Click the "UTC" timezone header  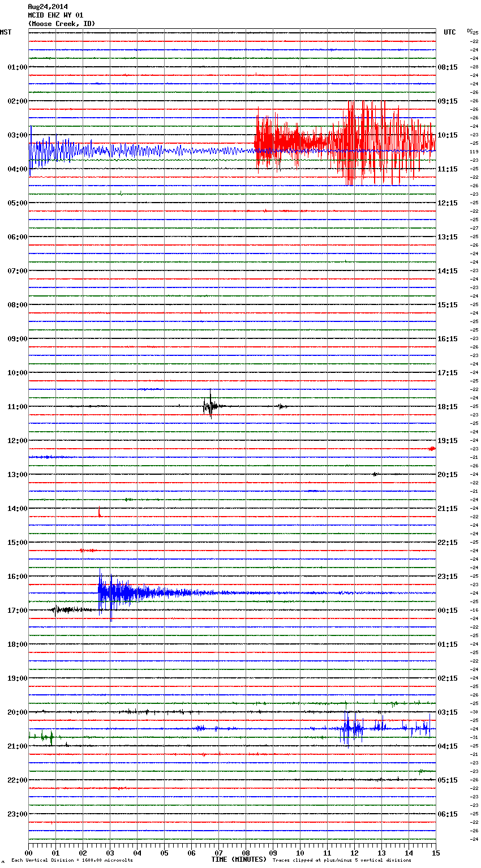450,32
